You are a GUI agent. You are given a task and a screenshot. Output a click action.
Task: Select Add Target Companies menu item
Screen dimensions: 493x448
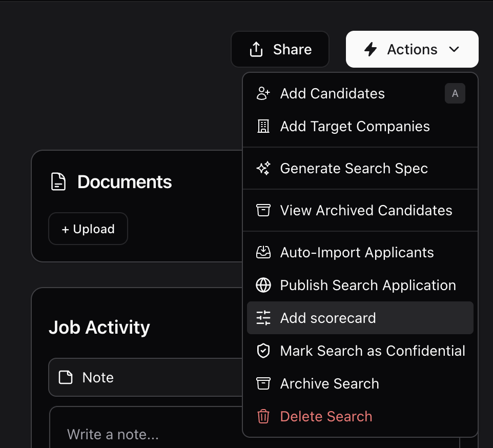360,127
